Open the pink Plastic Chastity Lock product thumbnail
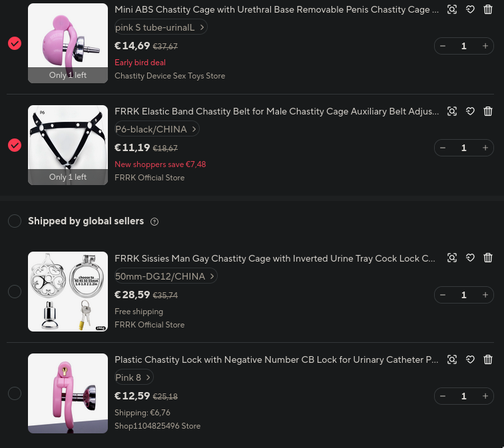The height and width of the screenshot is (448, 504). (68, 393)
